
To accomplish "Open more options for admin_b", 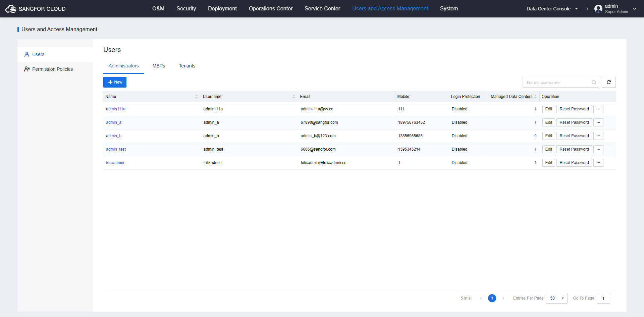I will point(598,136).
